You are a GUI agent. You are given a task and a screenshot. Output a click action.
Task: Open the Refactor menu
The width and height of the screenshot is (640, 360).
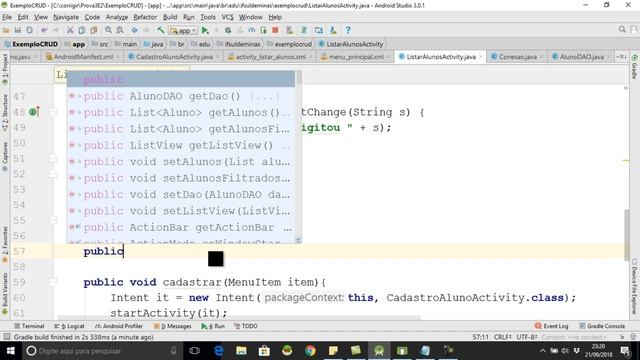click(x=145, y=17)
